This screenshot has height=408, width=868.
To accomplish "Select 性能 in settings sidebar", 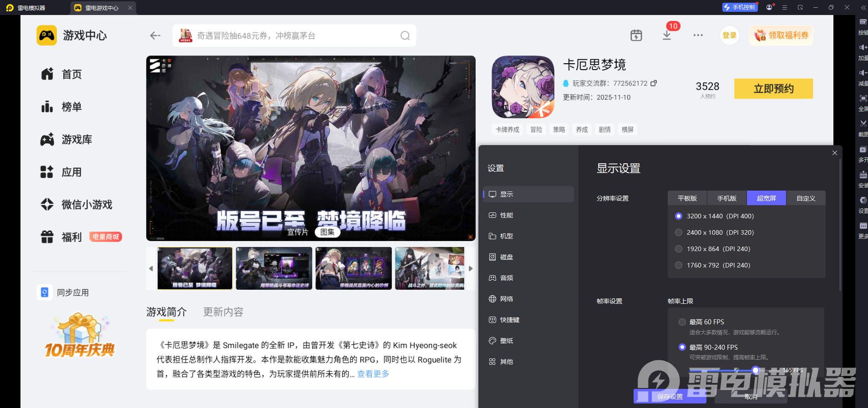I will pyautogui.click(x=528, y=215).
